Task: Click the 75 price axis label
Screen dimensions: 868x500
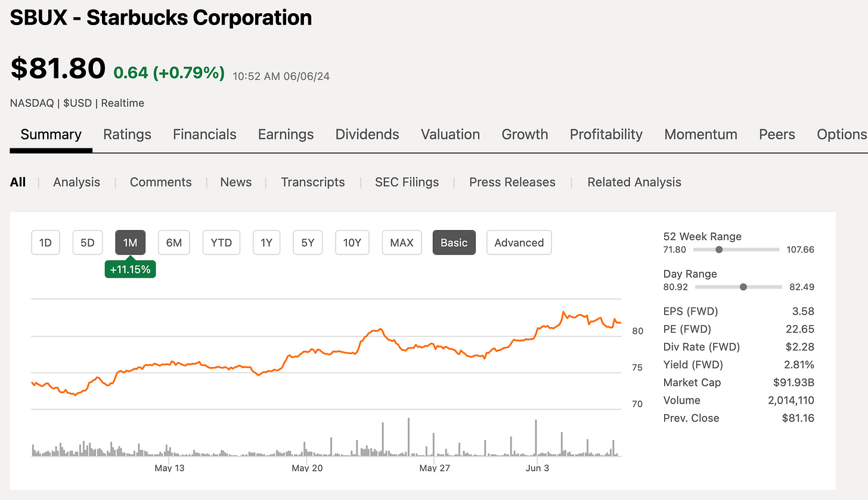Action: point(637,368)
